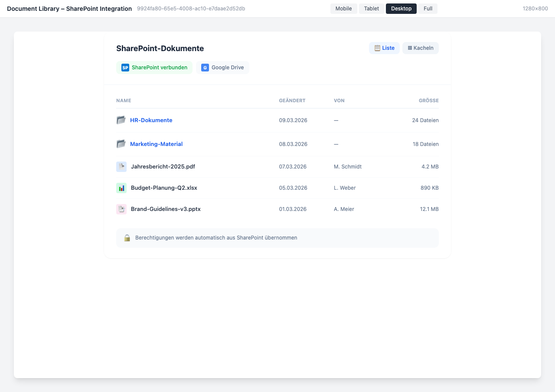The width and height of the screenshot is (555, 392).
Task: Sort by the GRÖSSE column header
Action: [x=428, y=100]
